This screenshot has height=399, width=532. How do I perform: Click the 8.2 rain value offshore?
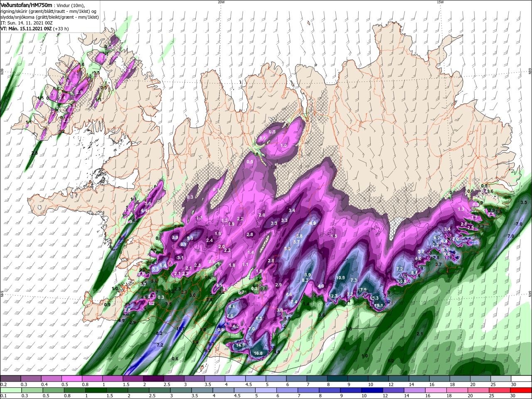point(159,333)
